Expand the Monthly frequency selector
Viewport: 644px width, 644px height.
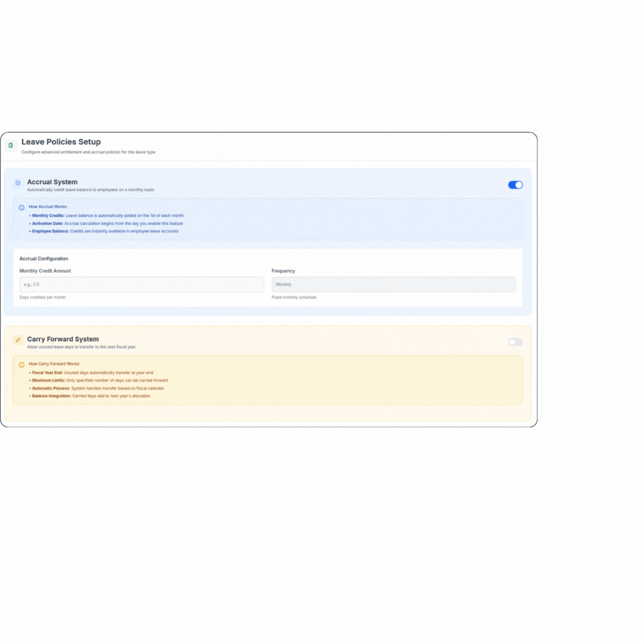pyautogui.click(x=394, y=284)
